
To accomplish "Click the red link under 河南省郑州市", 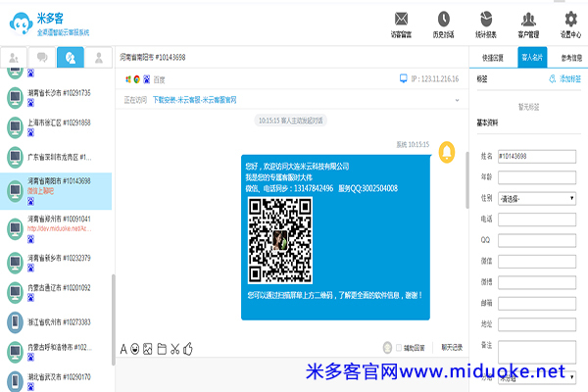I will click(59, 228).
